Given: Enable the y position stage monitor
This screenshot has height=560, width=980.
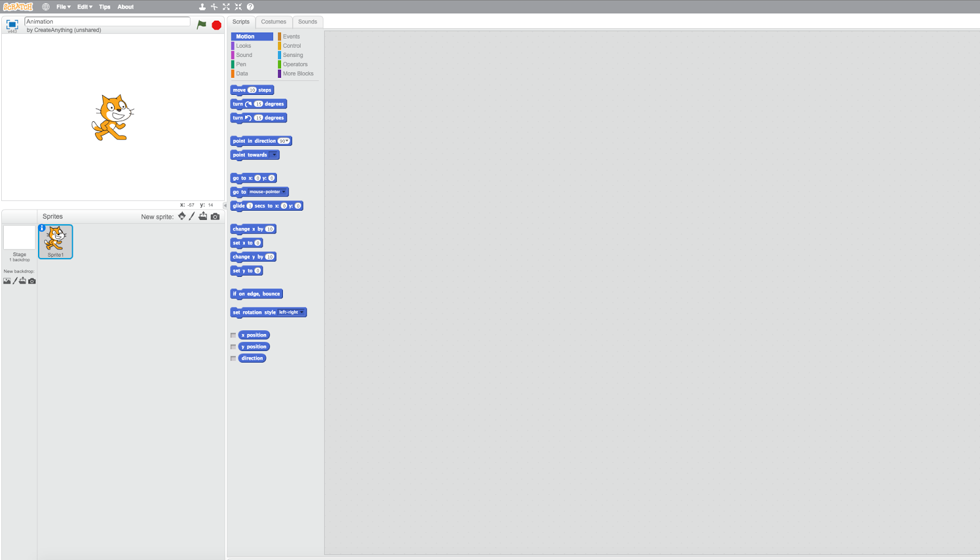Looking at the screenshot, I should [x=233, y=347].
